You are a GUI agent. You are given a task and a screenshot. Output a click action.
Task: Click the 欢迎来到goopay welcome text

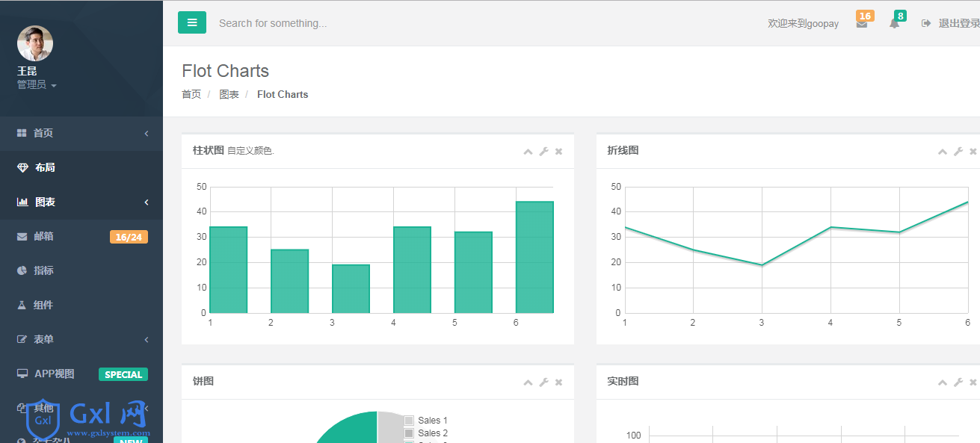[804, 24]
